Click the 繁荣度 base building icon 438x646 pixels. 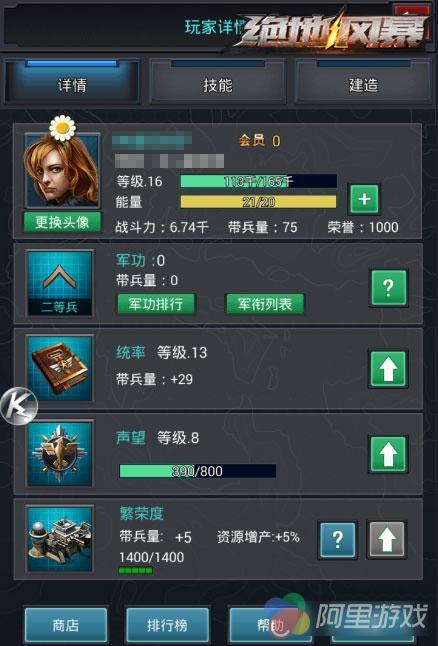[x=60, y=539]
